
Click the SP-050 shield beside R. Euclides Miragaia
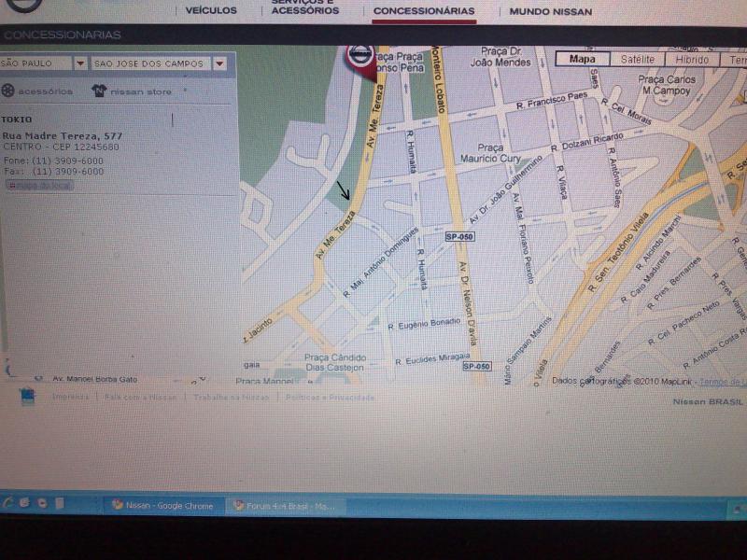click(x=477, y=366)
